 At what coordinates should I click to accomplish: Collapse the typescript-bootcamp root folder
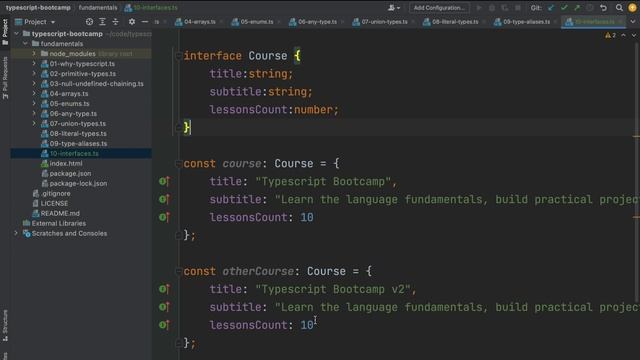coord(16,33)
